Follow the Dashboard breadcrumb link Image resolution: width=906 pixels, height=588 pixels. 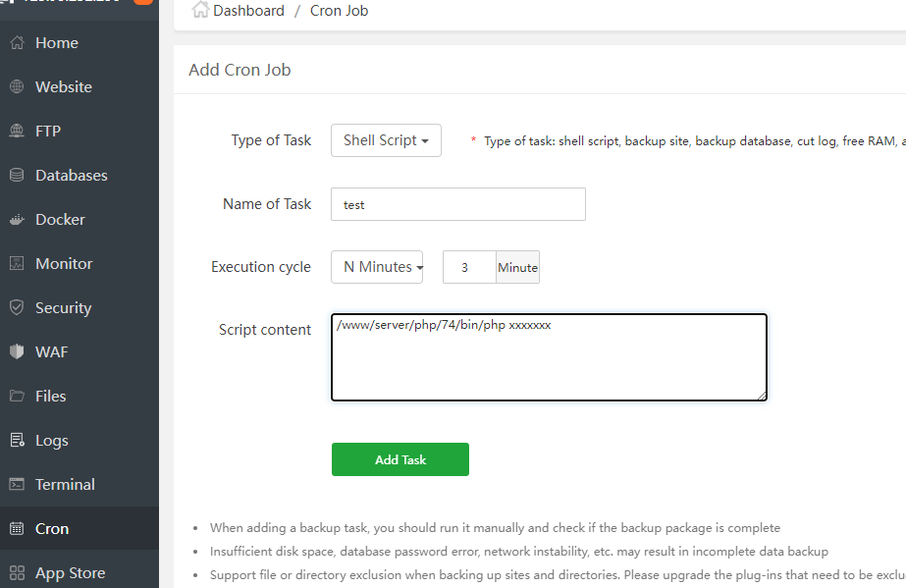pos(248,11)
